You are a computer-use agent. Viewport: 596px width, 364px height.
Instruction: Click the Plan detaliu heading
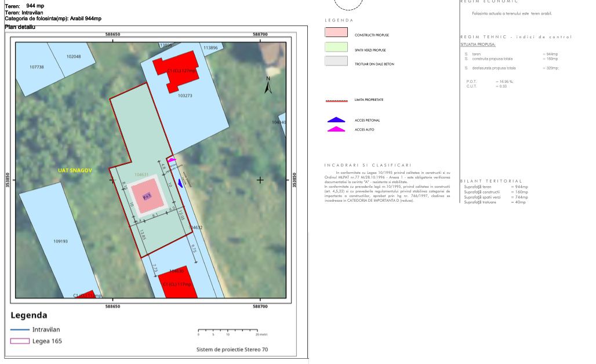pyautogui.click(x=20, y=27)
